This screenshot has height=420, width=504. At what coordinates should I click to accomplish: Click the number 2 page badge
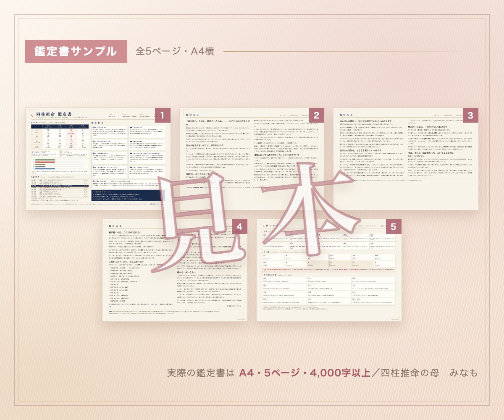pyautogui.click(x=317, y=116)
